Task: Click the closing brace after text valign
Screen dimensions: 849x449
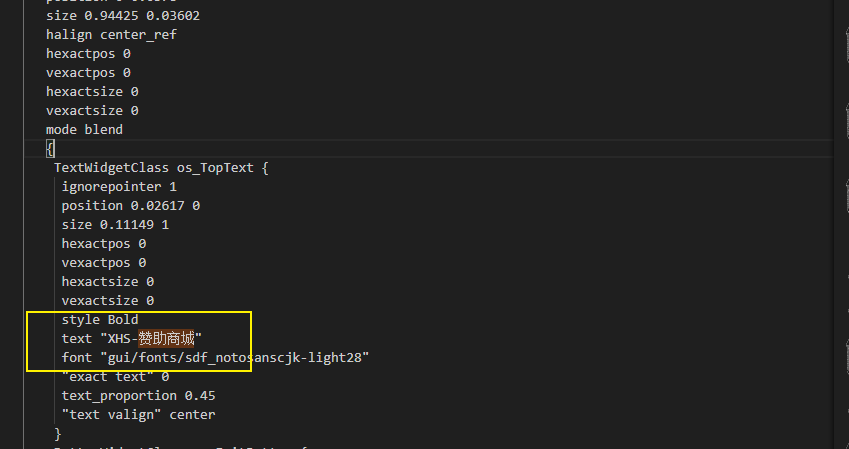Action: [x=58, y=434]
